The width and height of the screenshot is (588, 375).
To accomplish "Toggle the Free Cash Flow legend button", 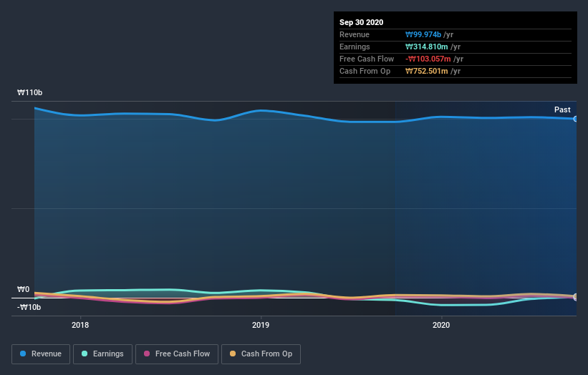I will (177, 354).
